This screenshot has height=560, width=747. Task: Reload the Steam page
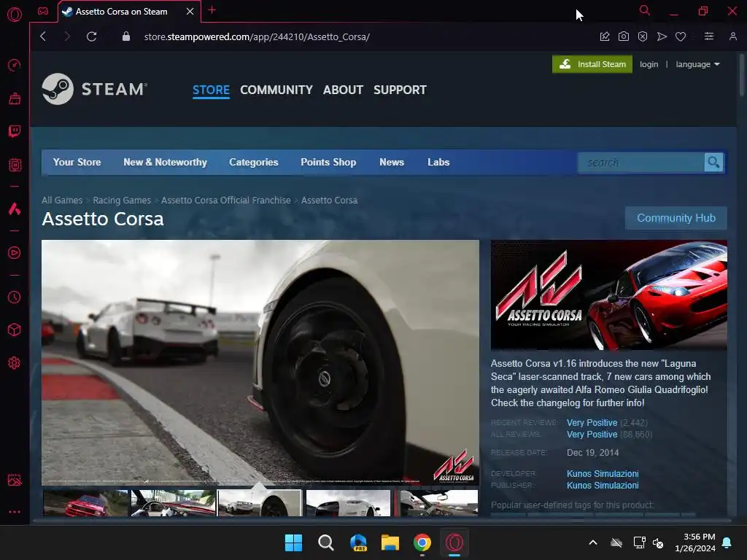[91, 36]
